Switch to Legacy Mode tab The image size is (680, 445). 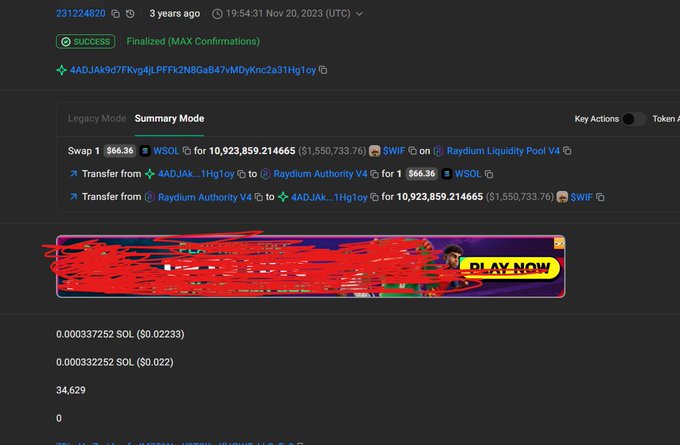point(97,118)
